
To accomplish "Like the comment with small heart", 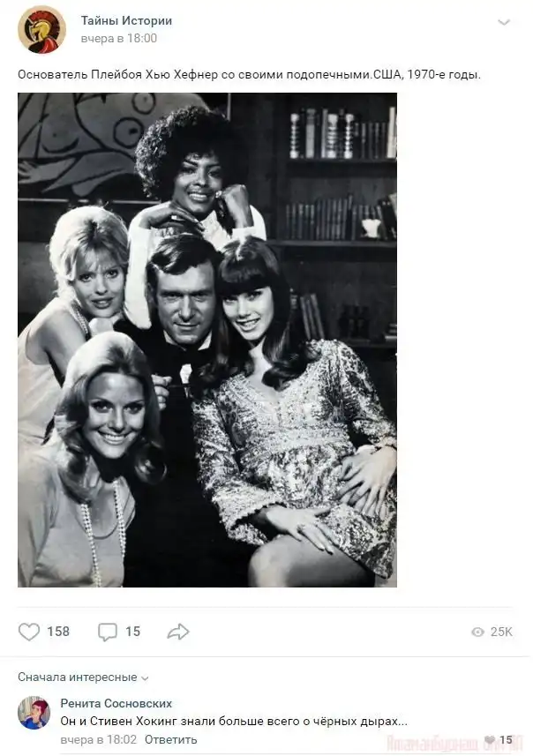I will pyautogui.click(x=490, y=740).
